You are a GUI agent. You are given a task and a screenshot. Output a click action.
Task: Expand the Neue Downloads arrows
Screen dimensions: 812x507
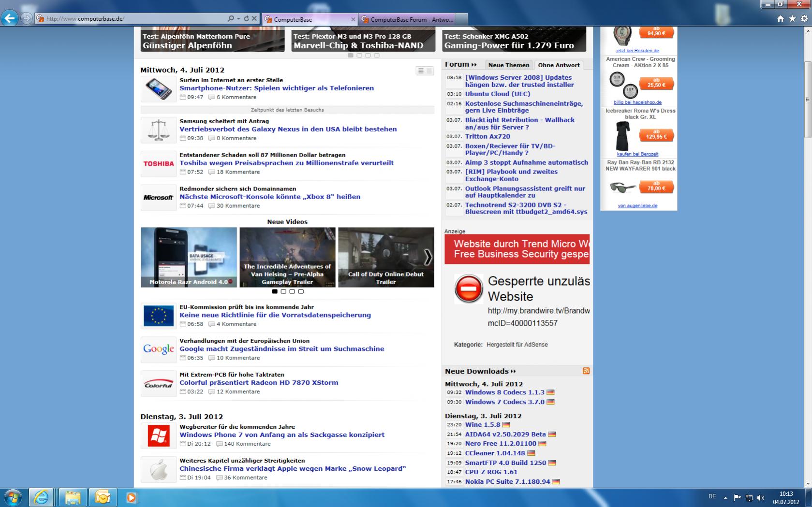click(x=513, y=371)
